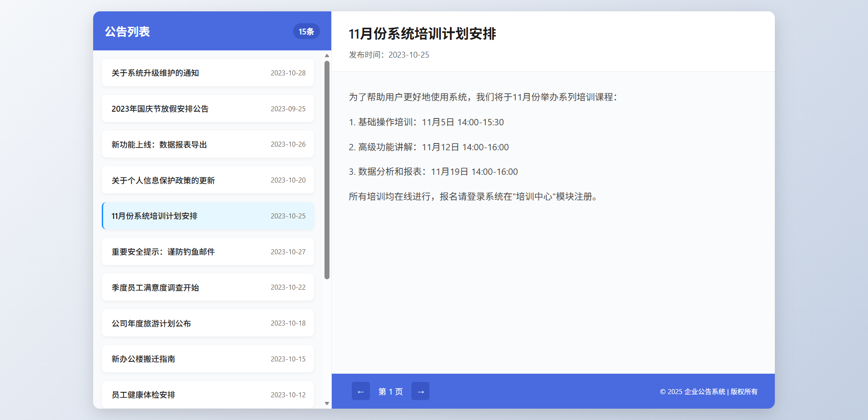
Task: View 季度员工满意度调查开始 announcement
Action: tap(207, 287)
